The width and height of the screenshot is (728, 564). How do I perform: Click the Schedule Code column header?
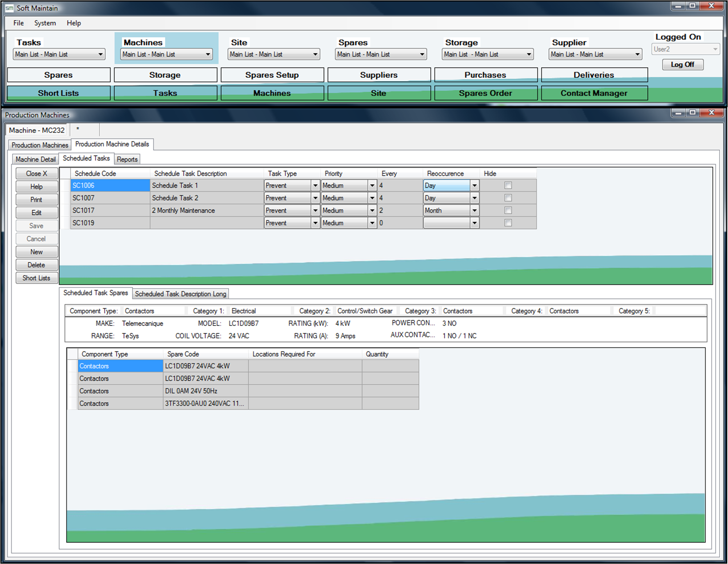[x=110, y=173]
